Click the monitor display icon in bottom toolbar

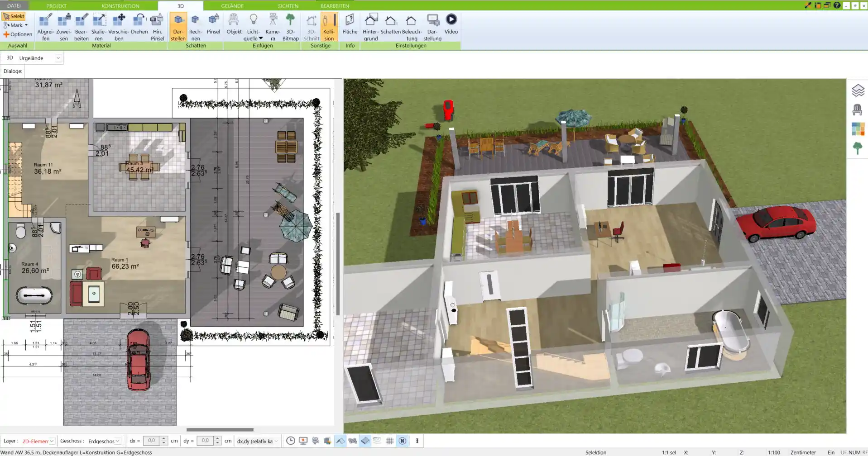pyautogui.click(x=303, y=441)
